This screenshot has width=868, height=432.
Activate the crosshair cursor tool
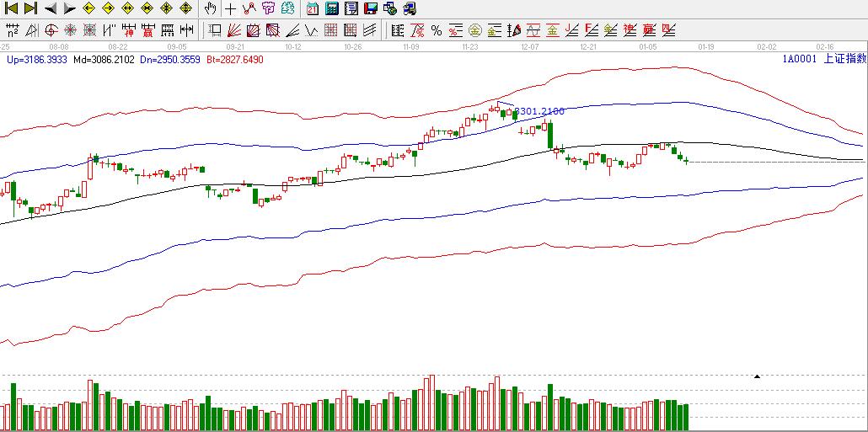230,8
